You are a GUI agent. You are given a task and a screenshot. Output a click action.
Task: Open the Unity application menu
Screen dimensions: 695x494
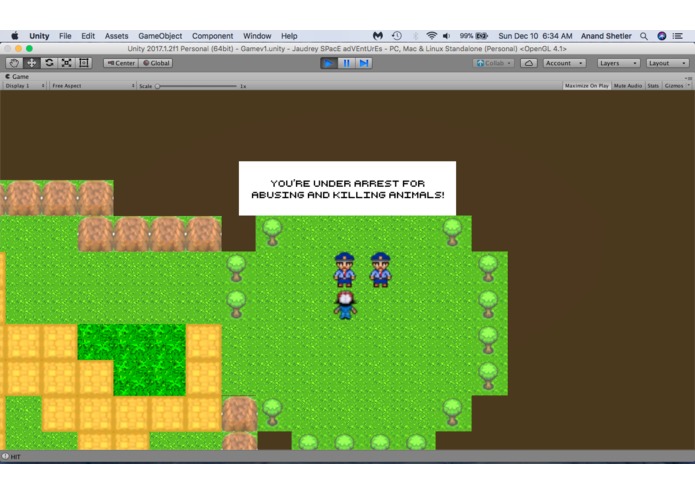point(39,36)
